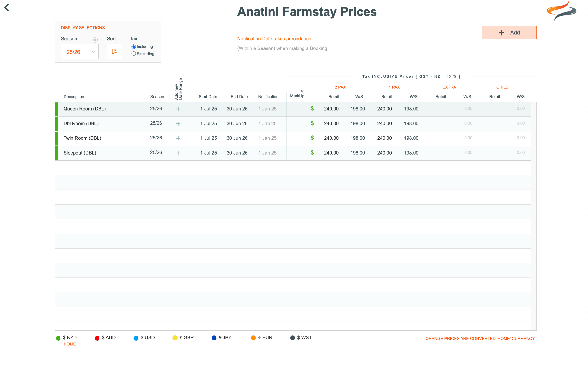Open the Season 25/26 dropdown
The height and width of the screenshot is (368, 588).
click(80, 52)
